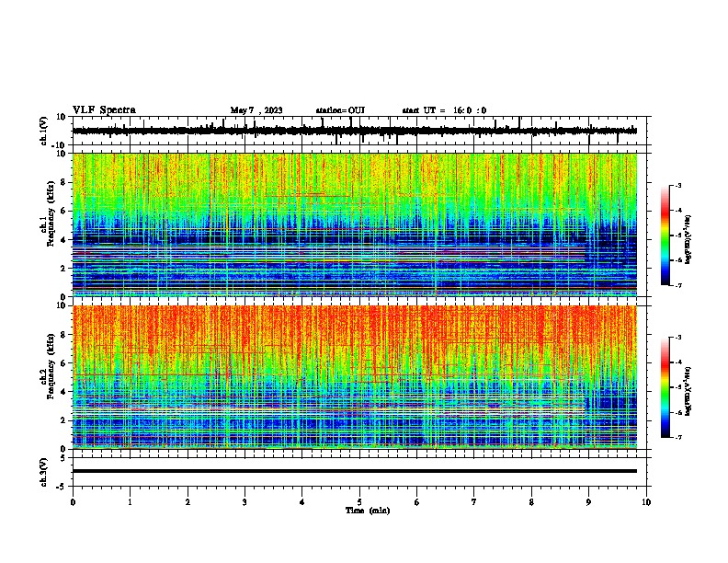
Task: Click the "VLF Spectra" plot title
Action: pos(104,109)
